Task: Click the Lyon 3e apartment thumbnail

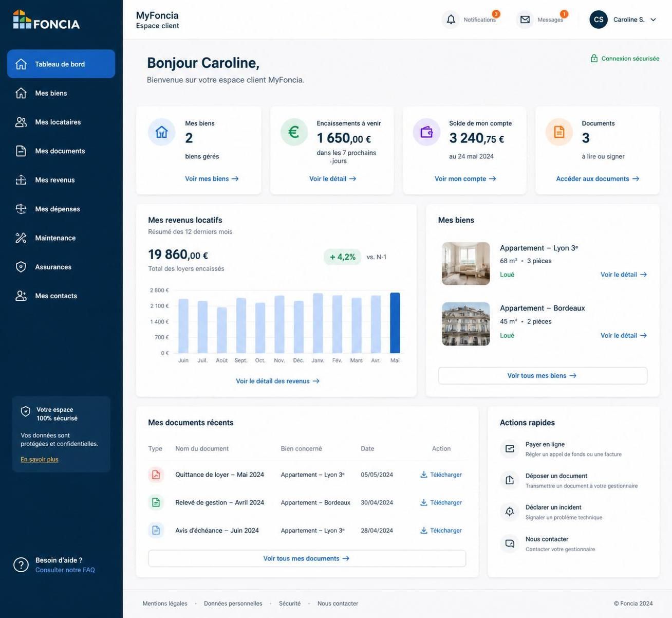Action: click(x=466, y=264)
